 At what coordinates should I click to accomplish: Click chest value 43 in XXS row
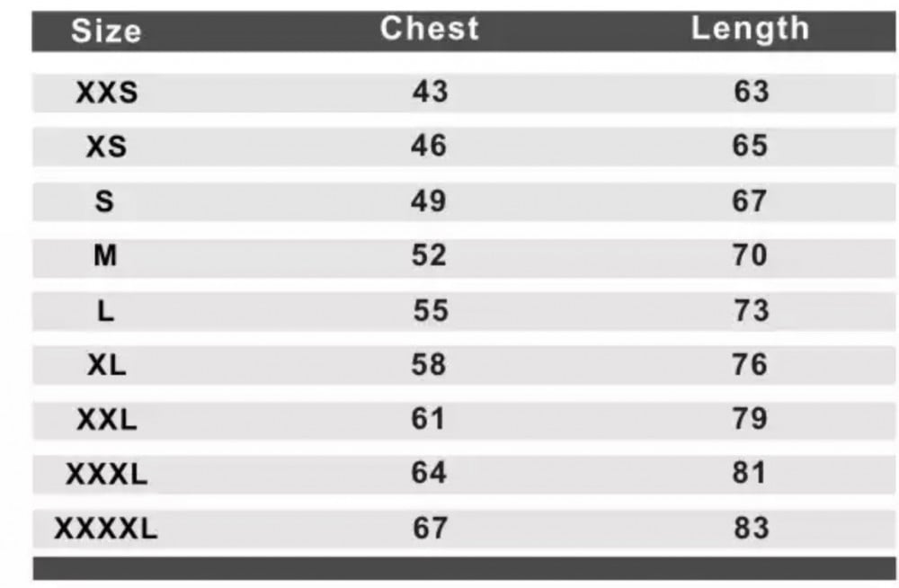(429, 92)
